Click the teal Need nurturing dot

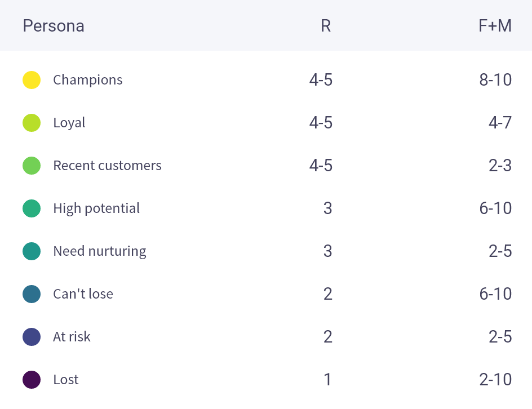(x=32, y=251)
